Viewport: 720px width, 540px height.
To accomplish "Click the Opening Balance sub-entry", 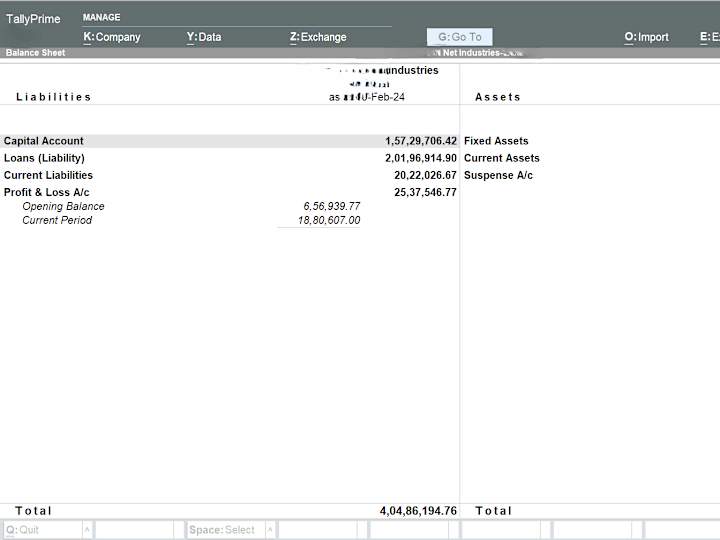I will click(x=63, y=206).
